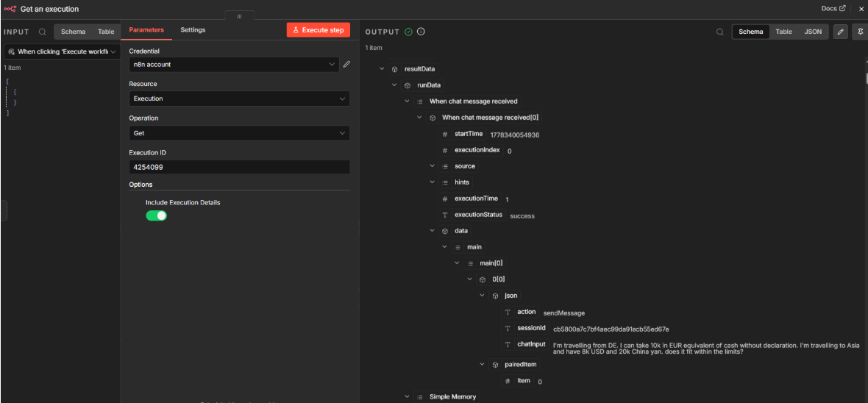Open the Credential dropdown for n8n account
This screenshot has height=403, width=868.
click(234, 64)
